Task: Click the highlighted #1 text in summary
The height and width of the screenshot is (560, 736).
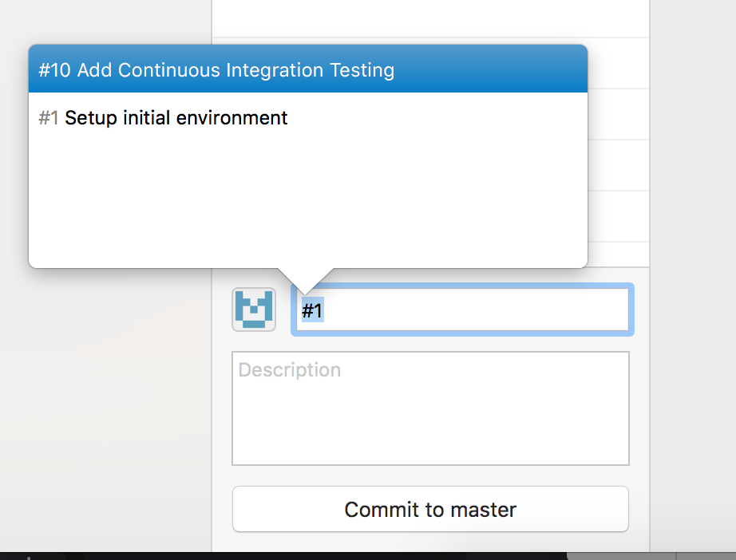Action: click(312, 310)
